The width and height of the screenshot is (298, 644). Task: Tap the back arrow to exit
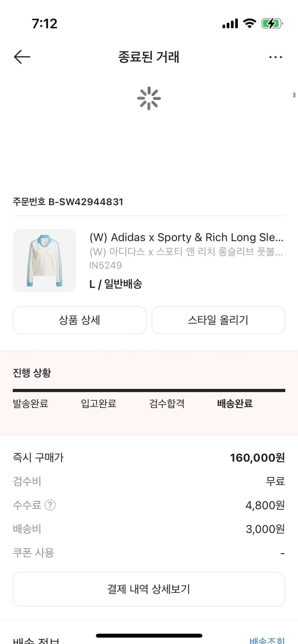pos(22,57)
